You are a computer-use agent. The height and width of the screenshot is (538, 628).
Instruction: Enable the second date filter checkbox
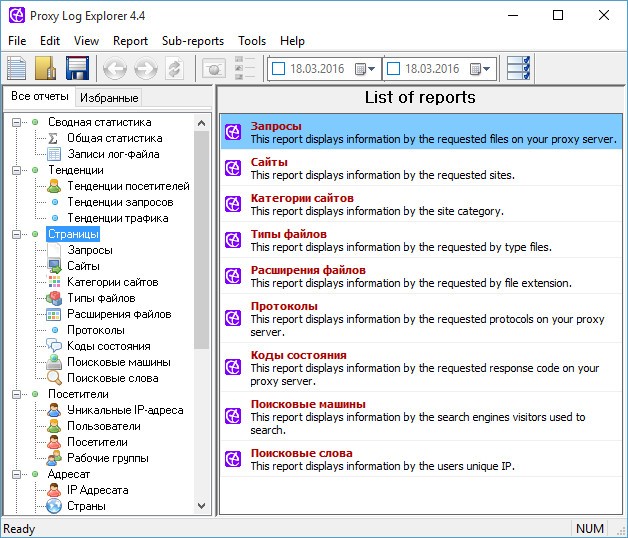pos(393,69)
